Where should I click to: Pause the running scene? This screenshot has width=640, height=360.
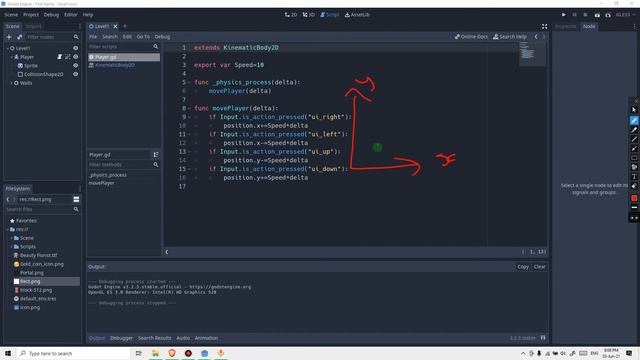point(575,15)
